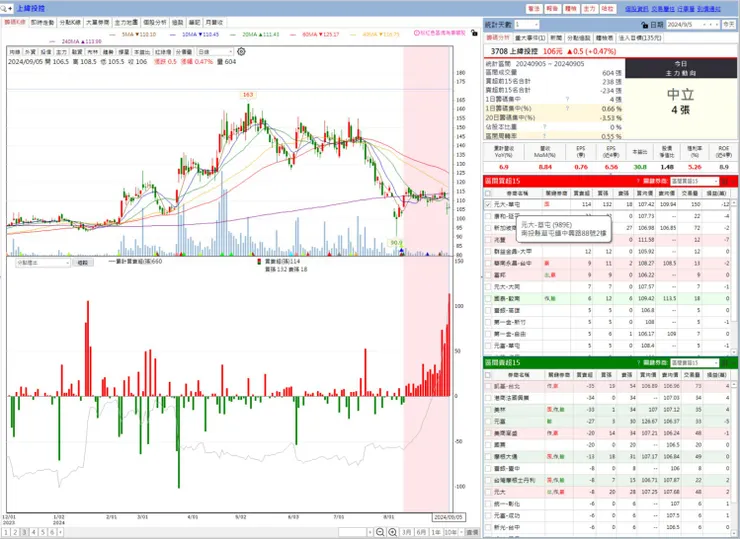The width and height of the screenshot is (740, 539).
Task: Click the 港商法國興業 broker name
Action: pos(511,398)
